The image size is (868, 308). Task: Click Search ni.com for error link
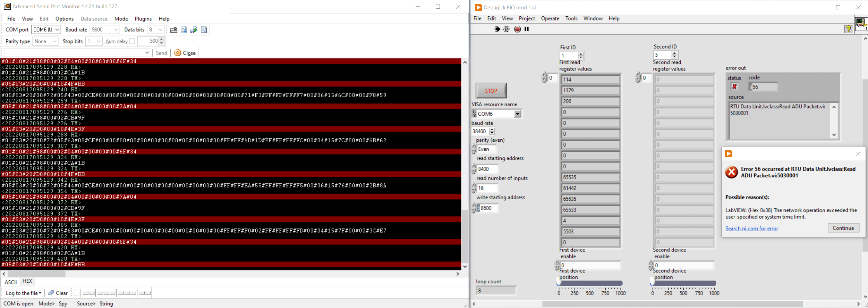[x=751, y=228]
